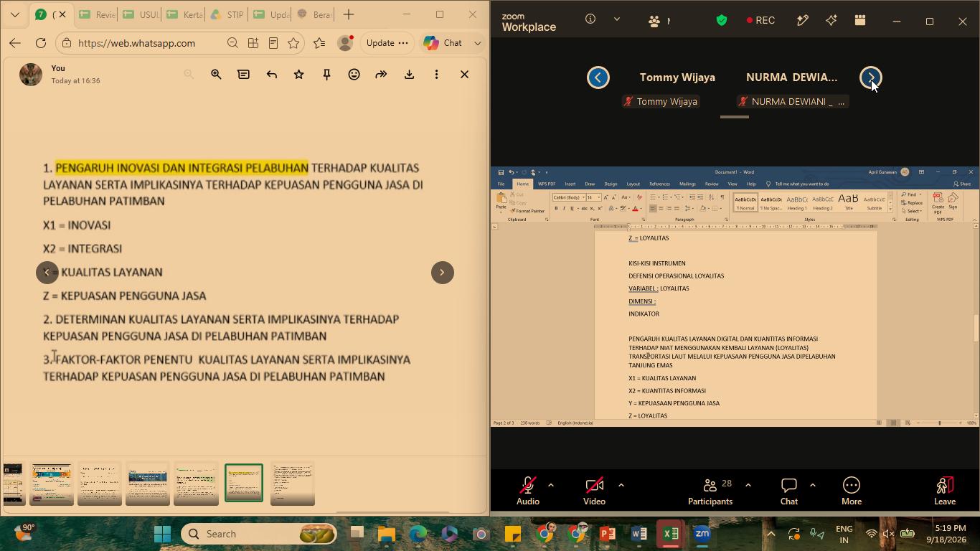
Task: Start Video in Zoom toolbar
Action: [x=594, y=491]
